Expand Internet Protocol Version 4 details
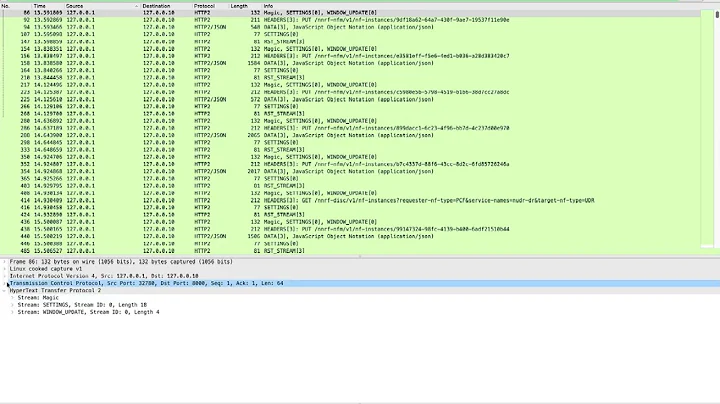Screen dimensions: 720x404 tap(5, 276)
